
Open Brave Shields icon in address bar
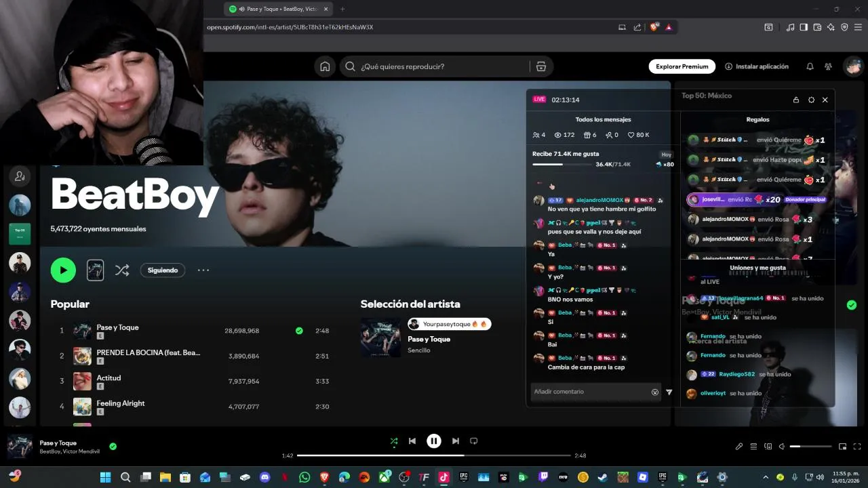[x=654, y=27]
